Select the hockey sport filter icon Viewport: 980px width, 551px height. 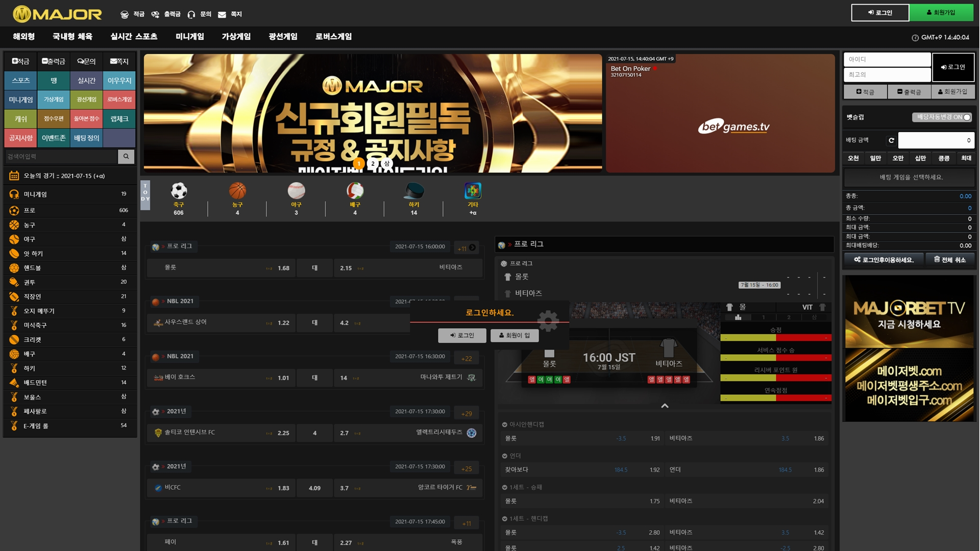point(414,191)
